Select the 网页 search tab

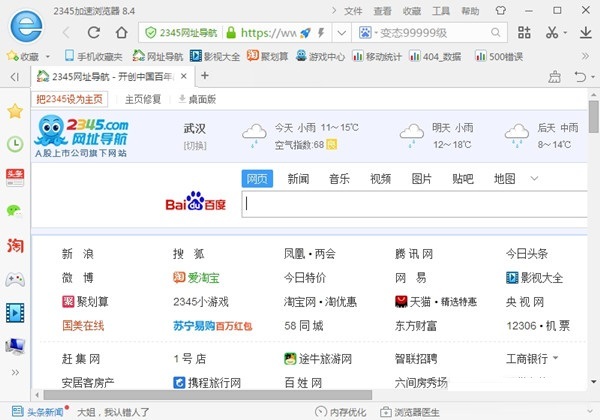[x=257, y=179]
